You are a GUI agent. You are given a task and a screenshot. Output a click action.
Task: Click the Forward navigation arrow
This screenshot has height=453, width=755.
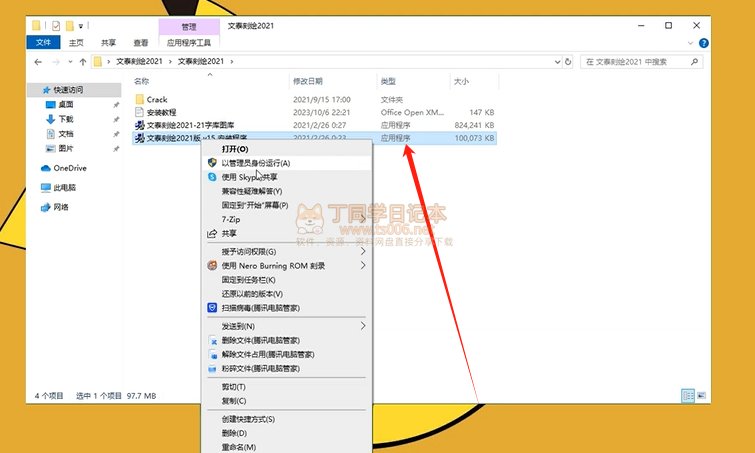pos(56,62)
